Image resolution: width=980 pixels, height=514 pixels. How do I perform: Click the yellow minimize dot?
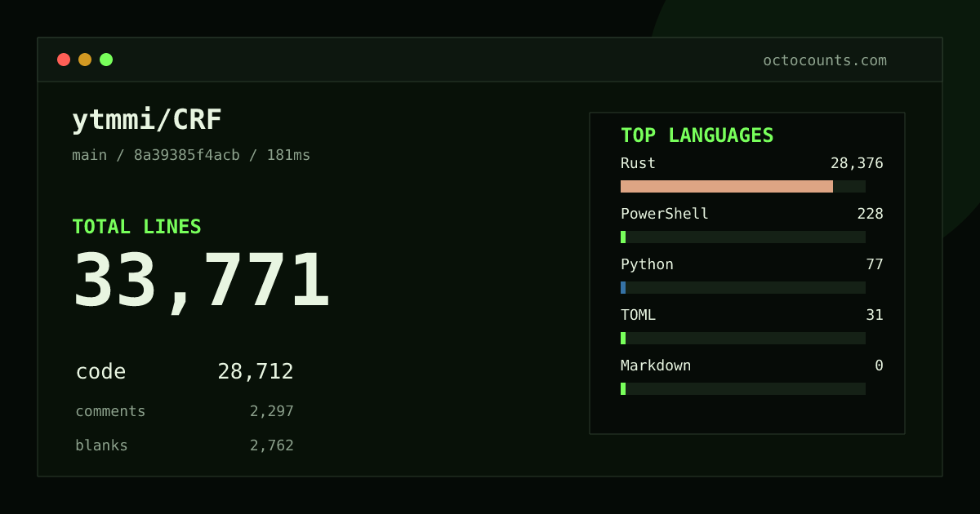(x=85, y=60)
